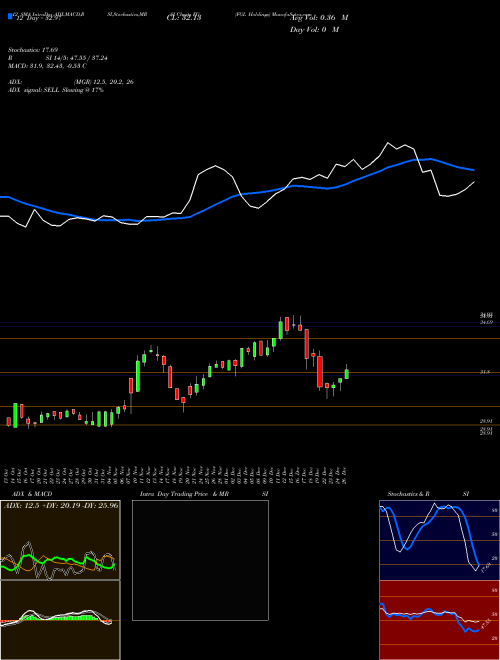Click the tallest red candle near 22 Dec

coord(320,372)
